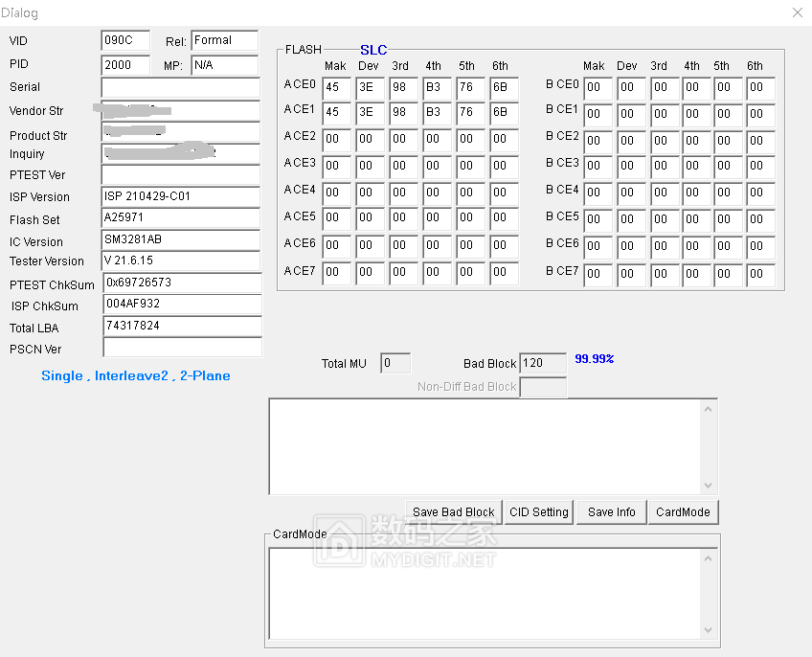Close the Dialog window

click(797, 12)
